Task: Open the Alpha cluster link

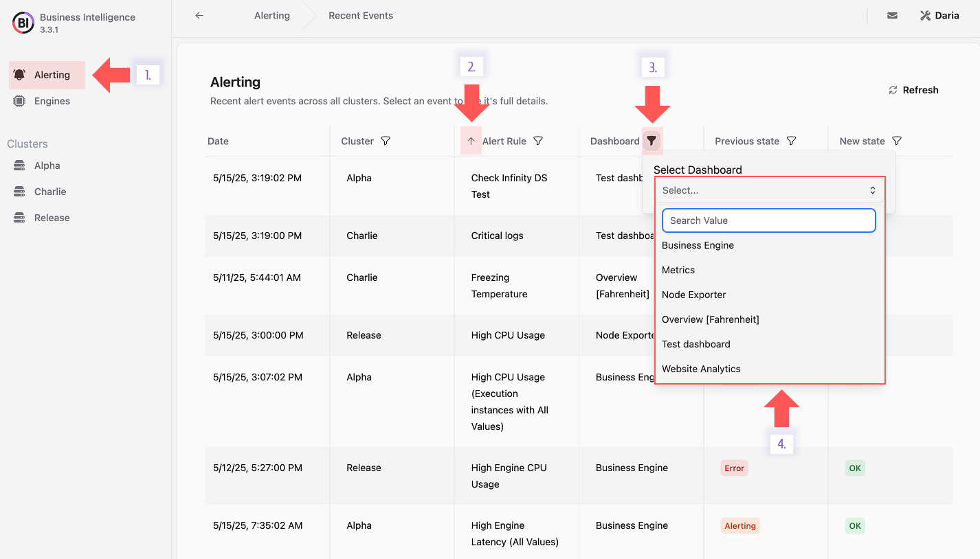Action: (47, 166)
